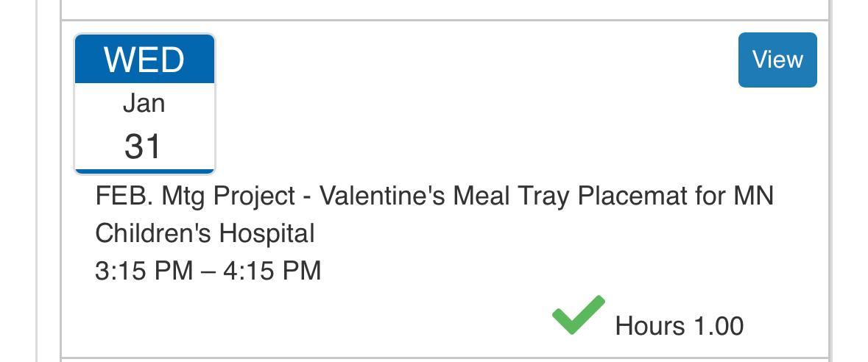Click the 4:15 PM end time
Screen dimensions: 868x362
(272, 270)
